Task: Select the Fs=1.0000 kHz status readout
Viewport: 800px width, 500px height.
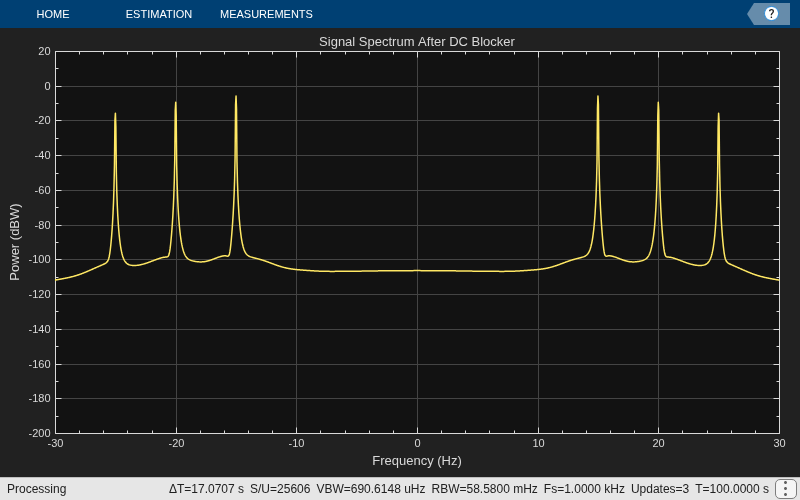Action: (x=584, y=489)
